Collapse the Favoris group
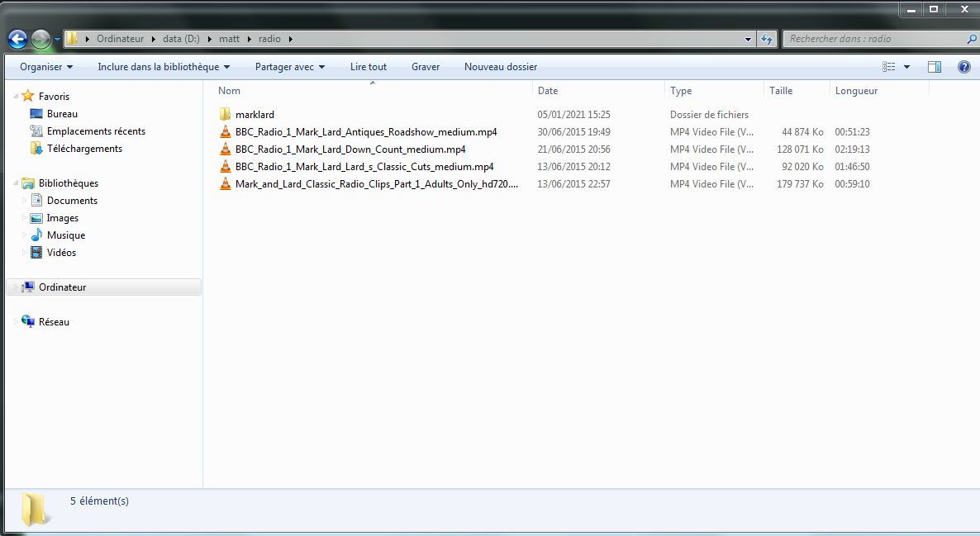 (16, 96)
